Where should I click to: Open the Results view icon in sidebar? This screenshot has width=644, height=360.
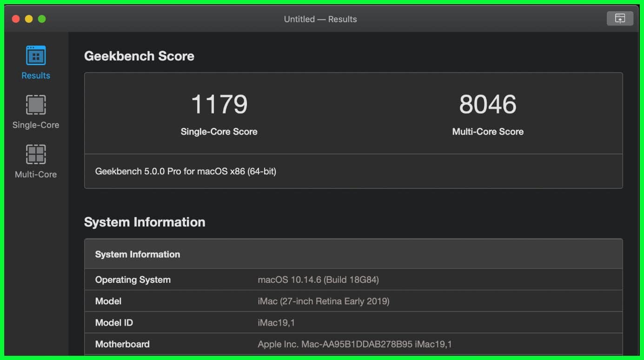click(36, 55)
